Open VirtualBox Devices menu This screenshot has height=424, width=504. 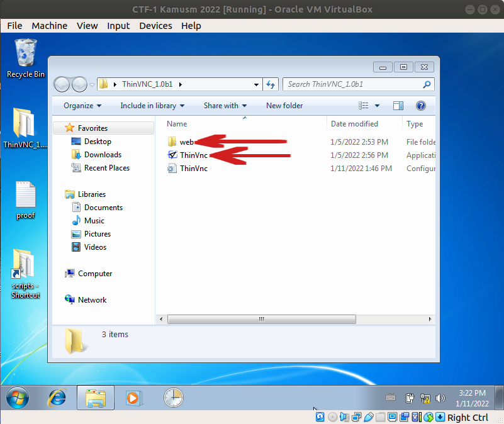155,26
